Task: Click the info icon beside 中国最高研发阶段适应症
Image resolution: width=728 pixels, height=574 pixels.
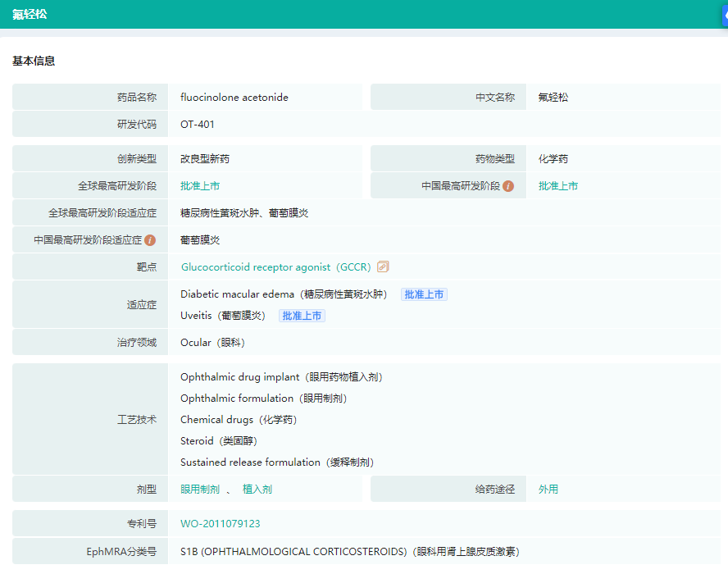Action: pyautogui.click(x=150, y=240)
